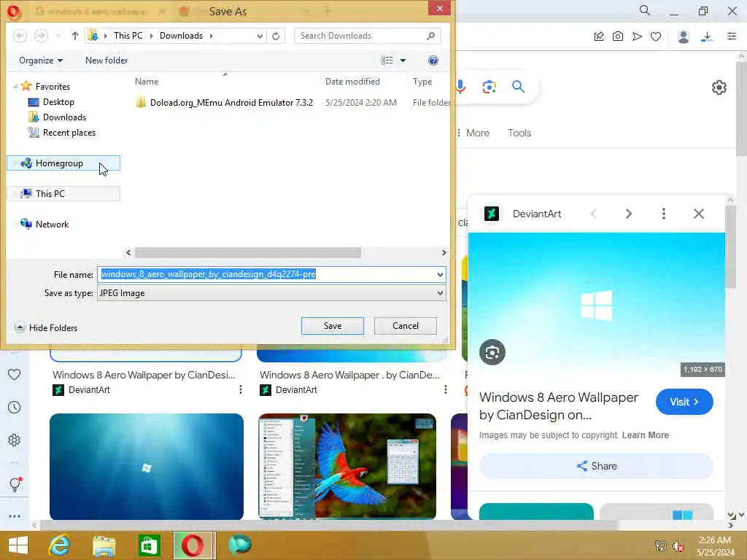Add page to Opera bookmarks heart
The image size is (747, 560).
coord(656,36)
